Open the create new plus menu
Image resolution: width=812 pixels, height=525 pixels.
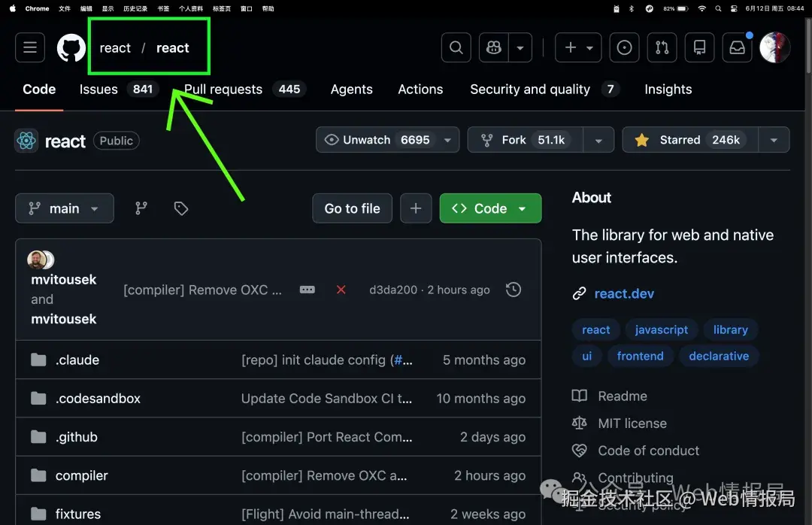tap(578, 47)
